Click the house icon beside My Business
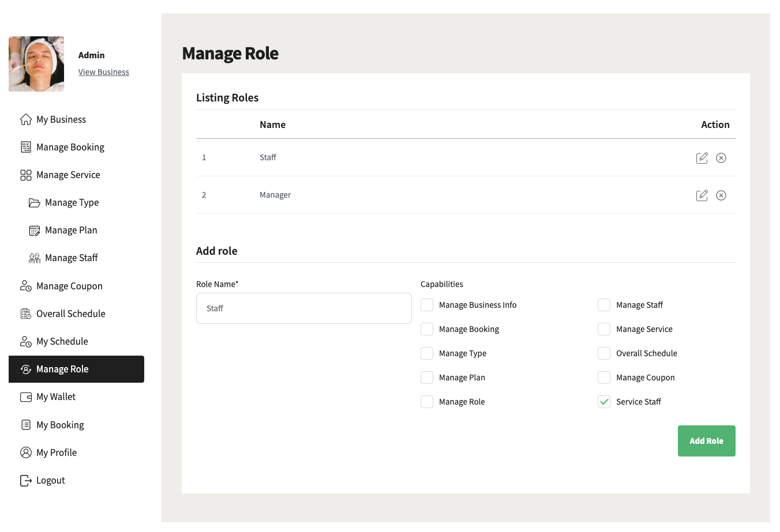780x532 pixels. pos(26,119)
